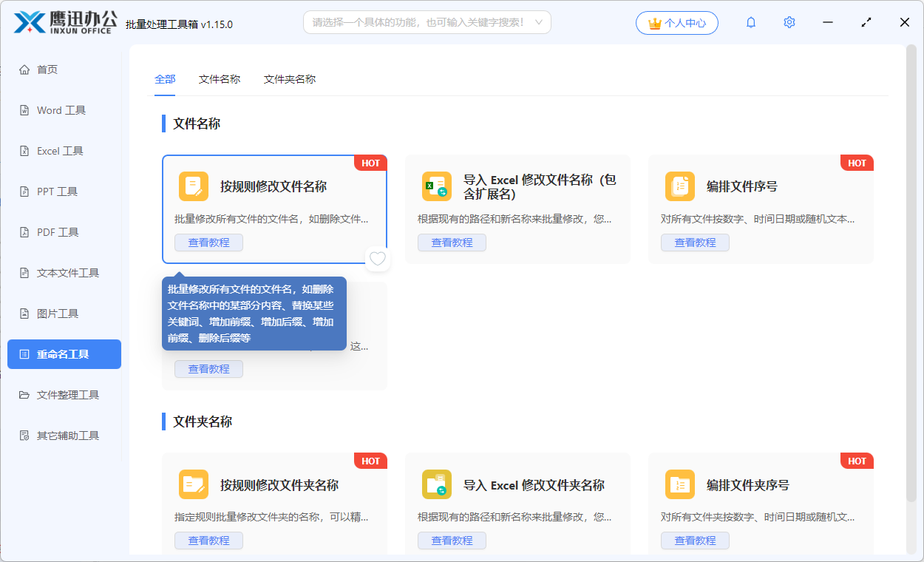Select the 导入 Excel 修改文件名称 tool icon
The width and height of the screenshot is (924, 562).
click(x=436, y=186)
